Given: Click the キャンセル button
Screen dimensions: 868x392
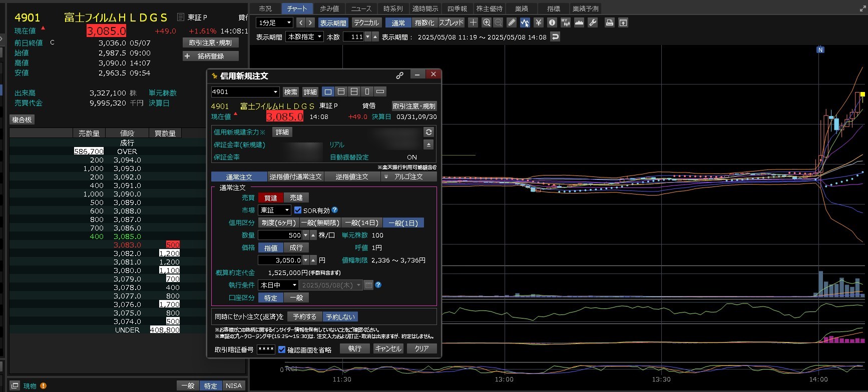Looking at the screenshot, I should tap(388, 348).
